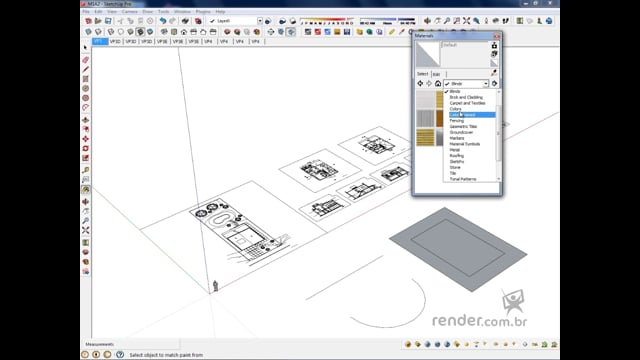This screenshot has width=640, height=360.
Task: Open the Draw menu
Action: pos(147,12)
